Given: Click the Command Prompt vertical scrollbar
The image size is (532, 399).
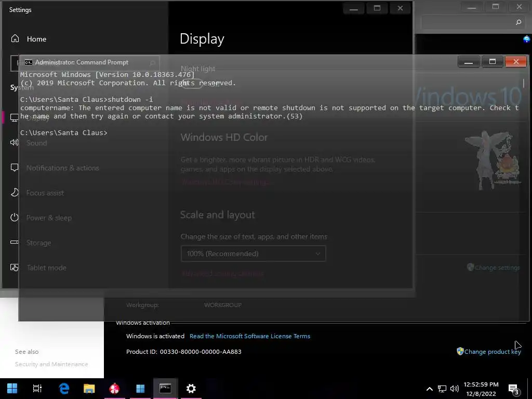Looking at the screenshot, I should [x=524, y=83].
